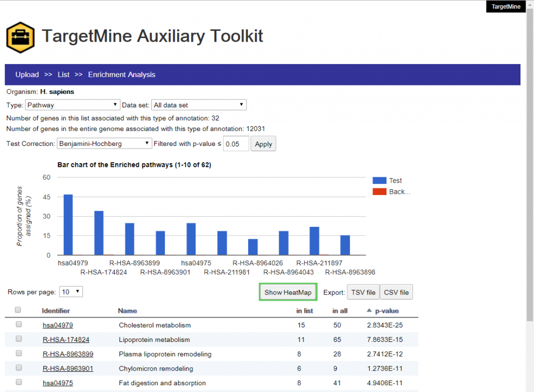Image resolution: width=534 pixels, height=392 pixels.
Task: Check the checkbox for Cholesterol metabolism row
Action: [x=18, y=324]
